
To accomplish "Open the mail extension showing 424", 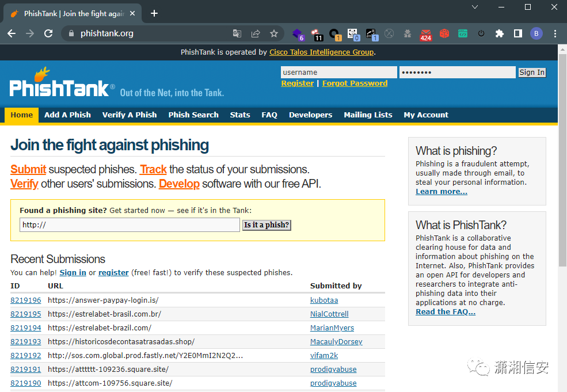I will click(426, 35).
